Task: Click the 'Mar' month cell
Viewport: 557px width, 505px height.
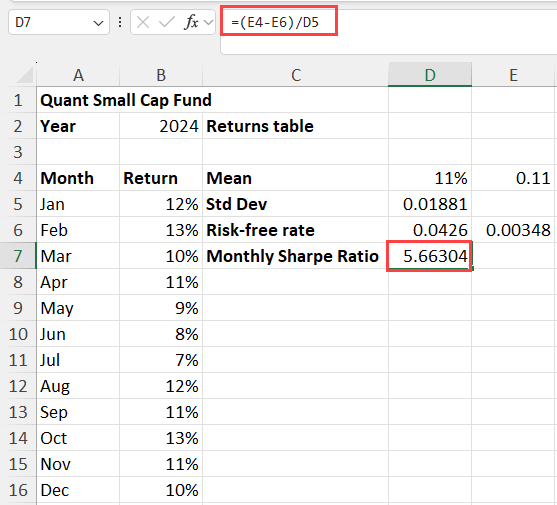Action: click(x=78, y=256)
